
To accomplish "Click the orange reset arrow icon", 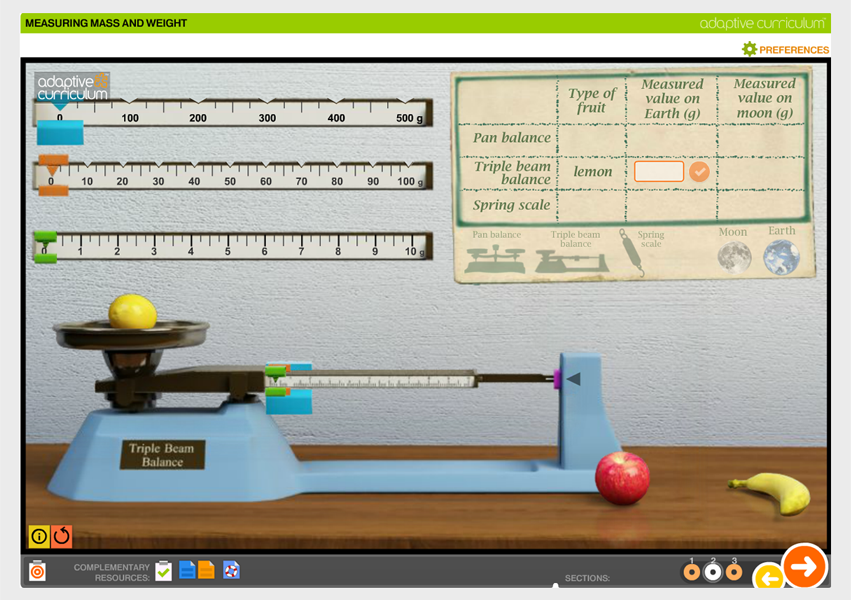I will click(x=61, y=536).
